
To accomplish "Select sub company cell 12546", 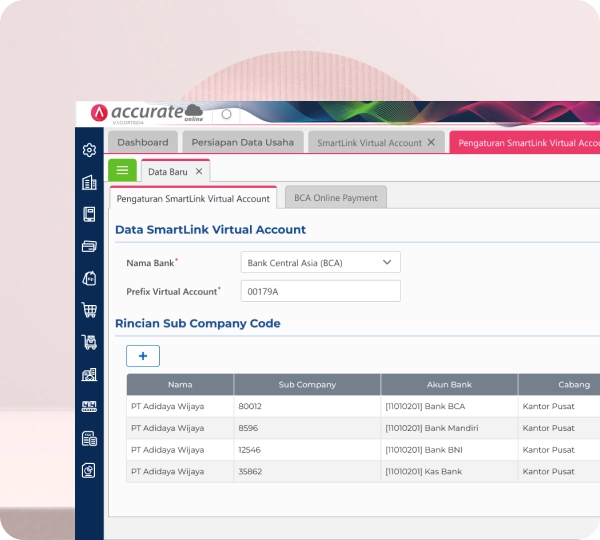I will coord(307,450).
